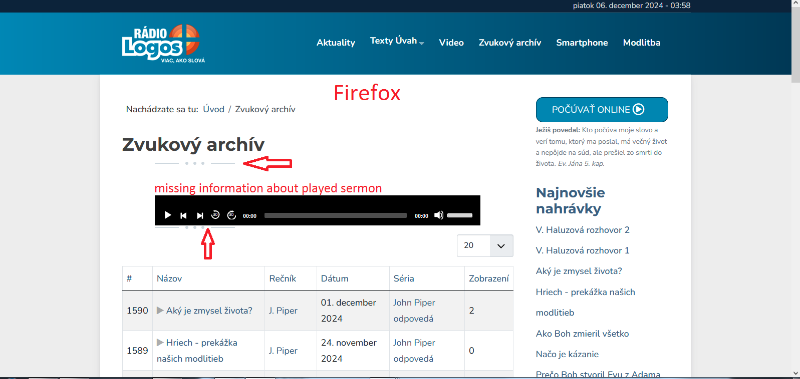This screenshot has width=800, height=379.
Task: Select the row number 1589 cell
Action: (x=137, y=350)
